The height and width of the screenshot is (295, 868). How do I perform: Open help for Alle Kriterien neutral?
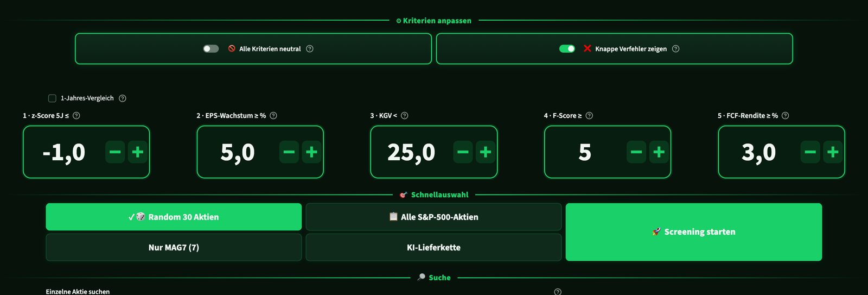pos(310,49)
